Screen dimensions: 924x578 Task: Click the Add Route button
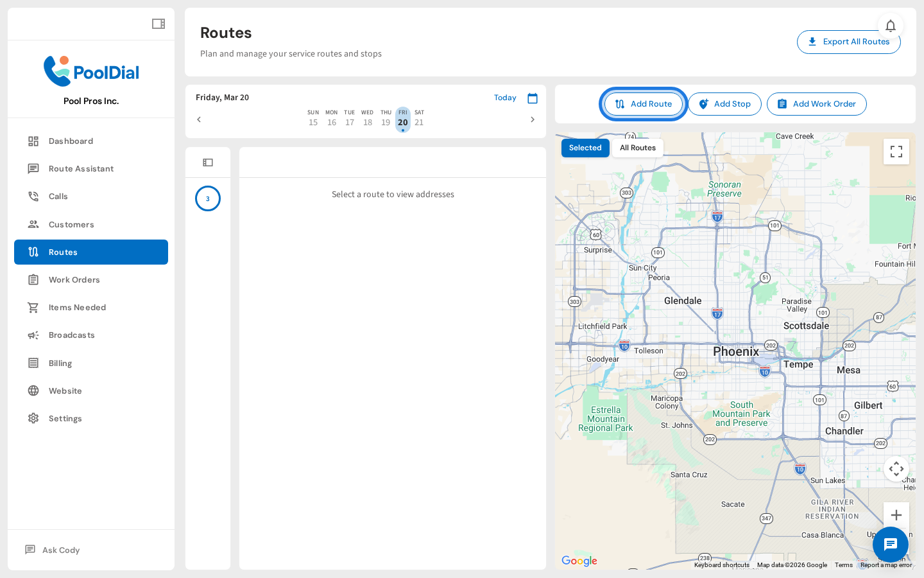(x=644, y=103)
